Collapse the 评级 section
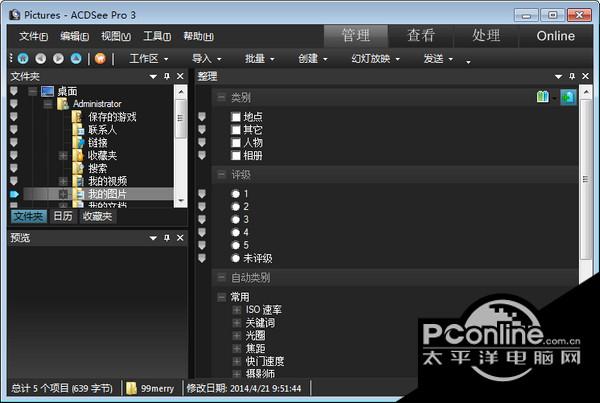Screen dimensions: 600x403 (x=222, y=175)
